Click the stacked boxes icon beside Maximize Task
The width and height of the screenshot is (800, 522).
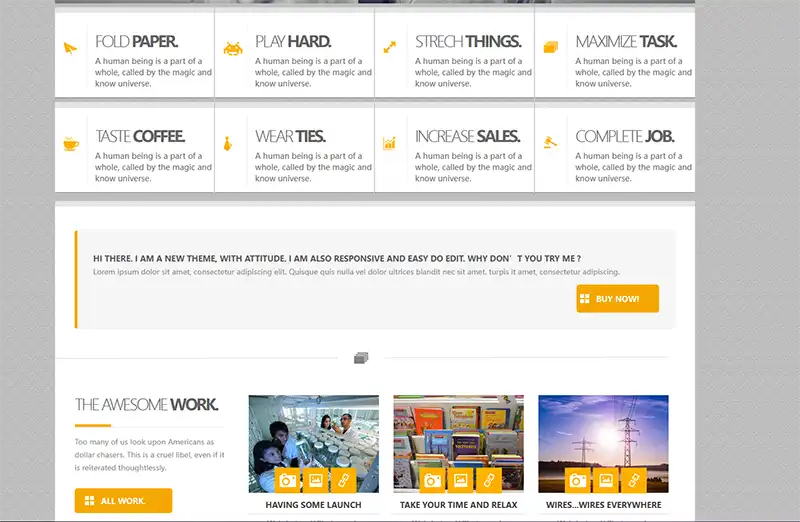coord(550,47)
